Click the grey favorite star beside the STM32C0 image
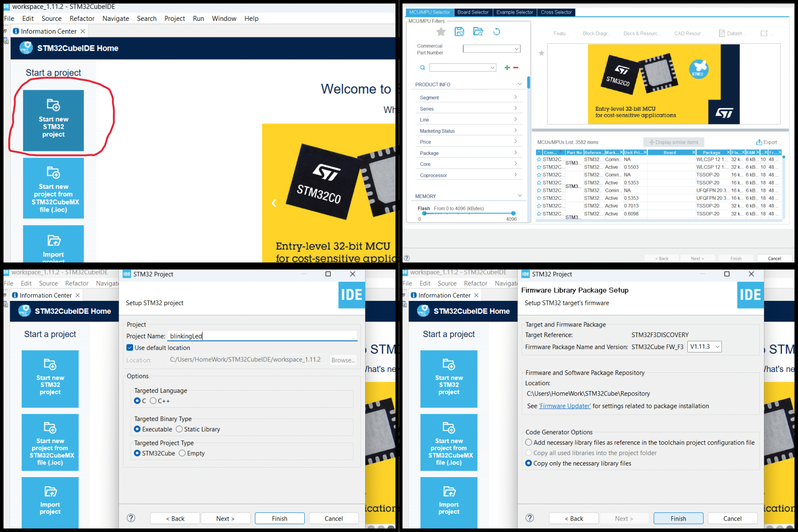Image resolution: width=798 pixels, height=532 pixels. tap(541, 53)
